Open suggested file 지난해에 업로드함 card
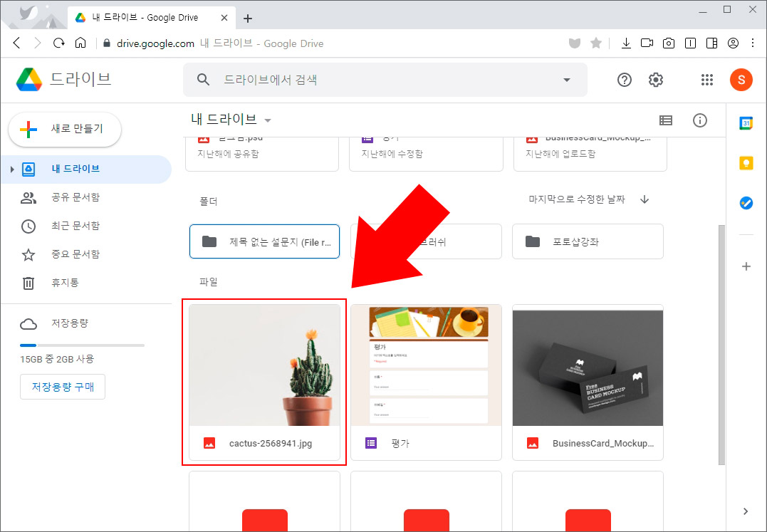 [x=590, y=154]
